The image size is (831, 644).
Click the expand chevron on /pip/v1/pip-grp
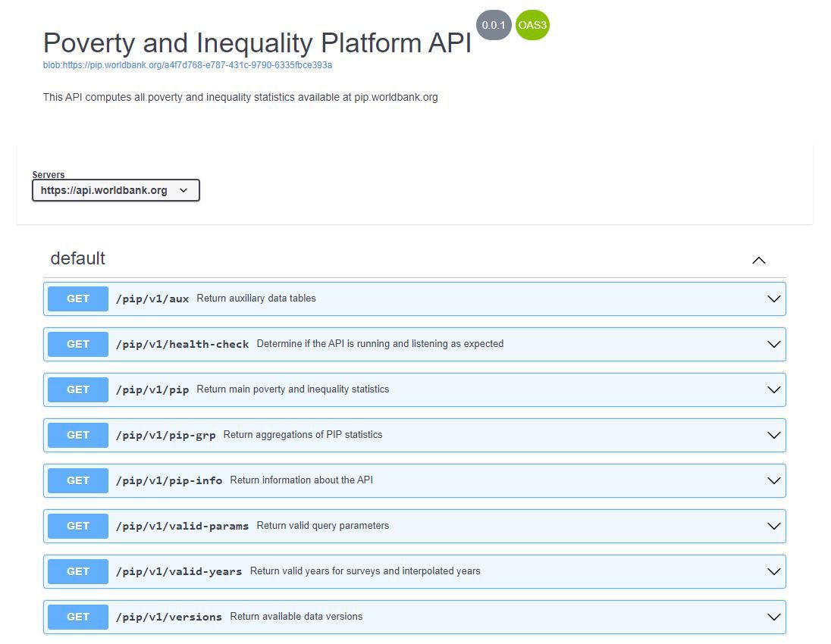(x=773, y=435)
